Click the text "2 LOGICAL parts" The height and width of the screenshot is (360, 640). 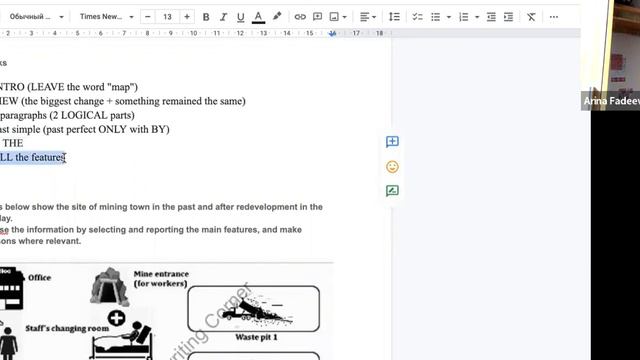(92, 115)
